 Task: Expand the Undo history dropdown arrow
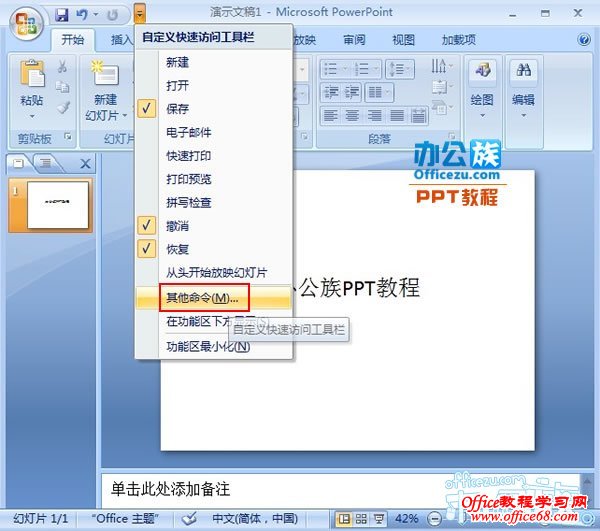pos(96,15)
